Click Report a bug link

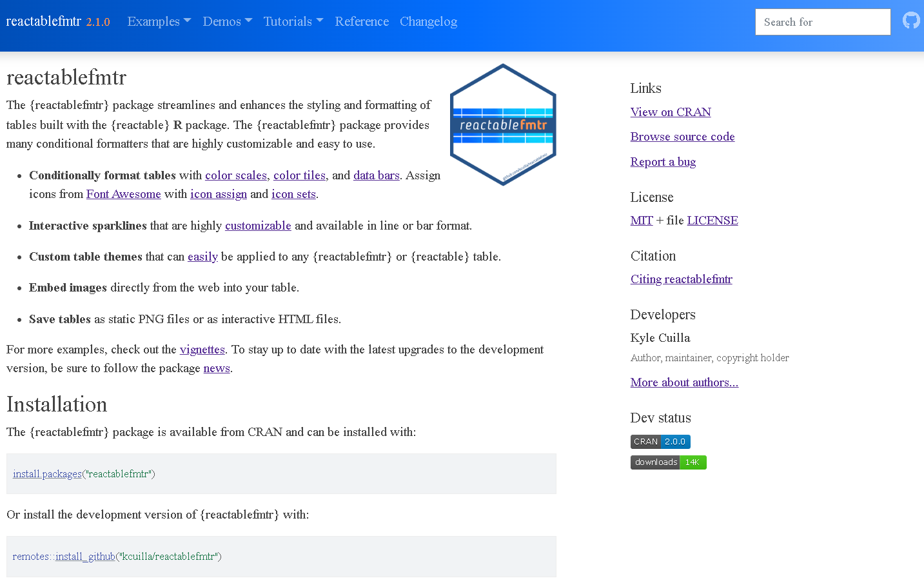point(663,162)
